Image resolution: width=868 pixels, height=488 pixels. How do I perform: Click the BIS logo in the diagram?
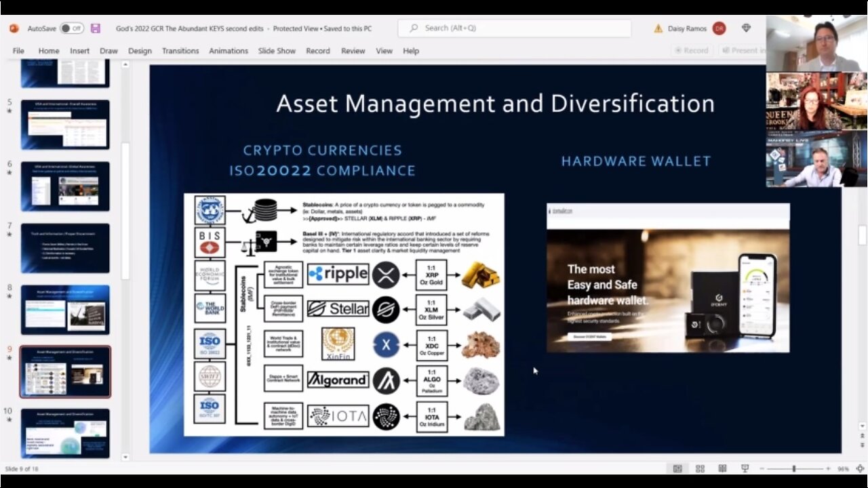[x=210, y=243]
